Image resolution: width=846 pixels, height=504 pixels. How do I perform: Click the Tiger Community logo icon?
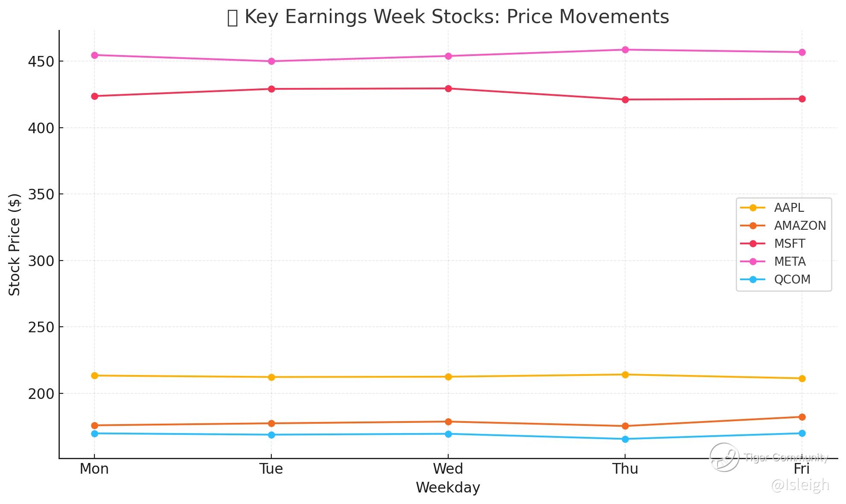coord(724,457)
